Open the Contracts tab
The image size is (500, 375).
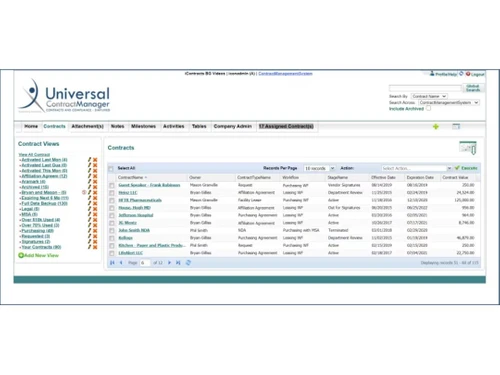[54, 126]
